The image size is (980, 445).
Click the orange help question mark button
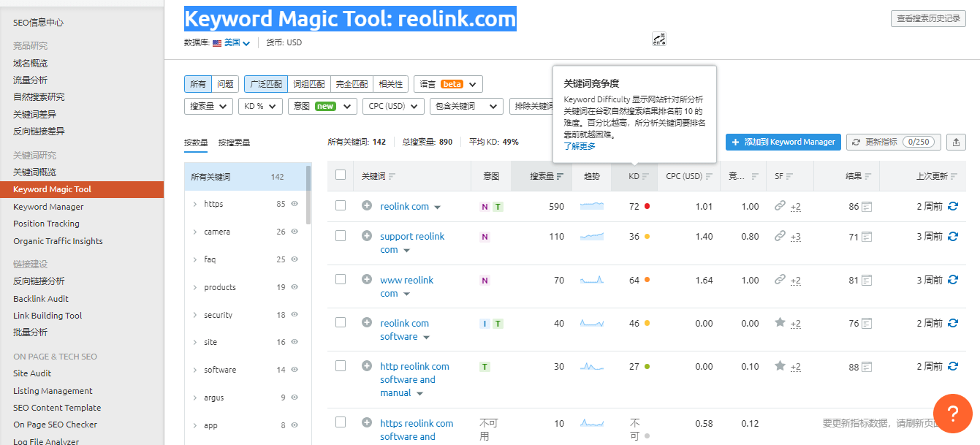953,414
